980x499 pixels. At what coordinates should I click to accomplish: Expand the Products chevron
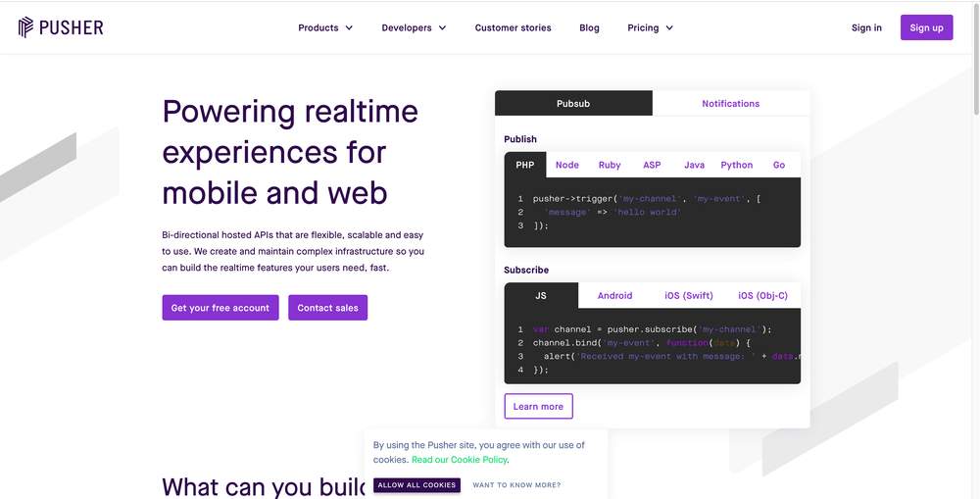(x=349, y=27)
